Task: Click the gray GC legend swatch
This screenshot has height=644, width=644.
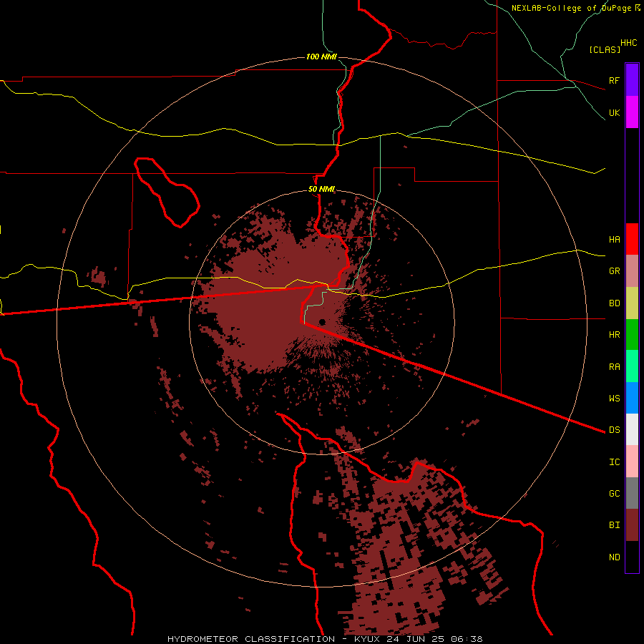Action: 632,493
